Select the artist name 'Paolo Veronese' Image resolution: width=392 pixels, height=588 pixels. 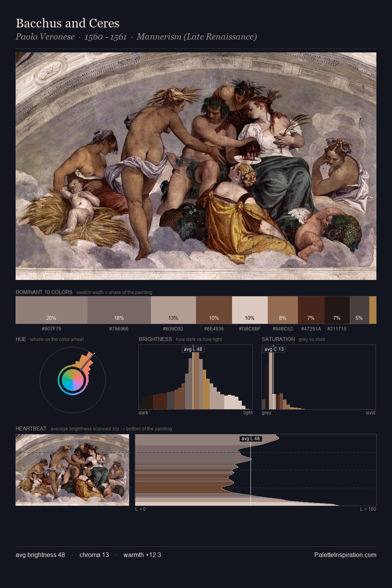point(45,37)
